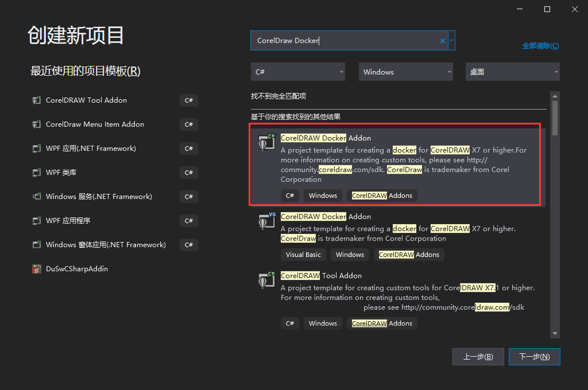Click the Windows 服务 template icon
The image size is (588, 390).
tap(37, 197)
